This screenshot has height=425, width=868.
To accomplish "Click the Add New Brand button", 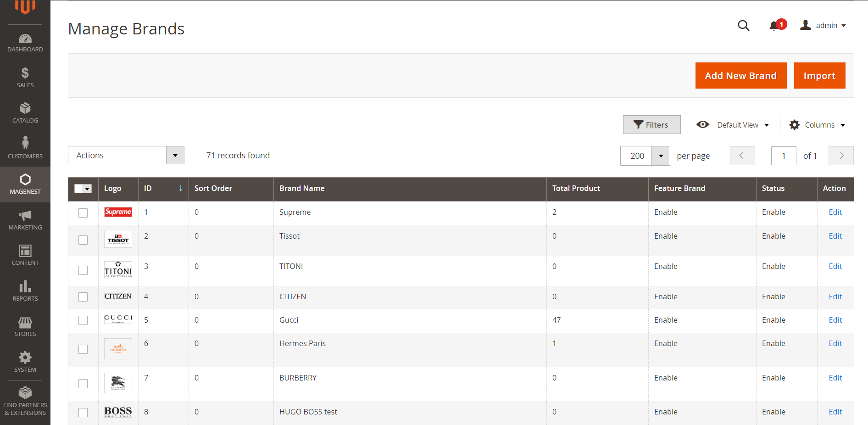I will (x=741, y=75).
